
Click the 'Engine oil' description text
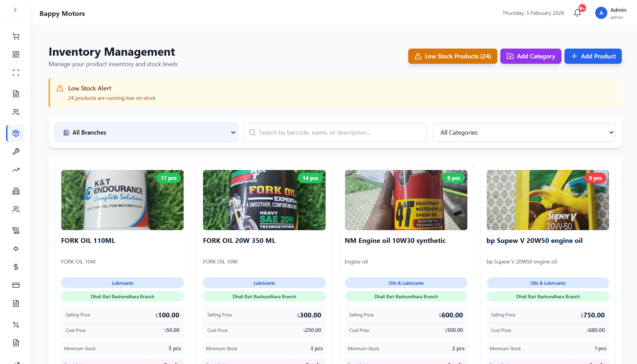pos(356,262)
